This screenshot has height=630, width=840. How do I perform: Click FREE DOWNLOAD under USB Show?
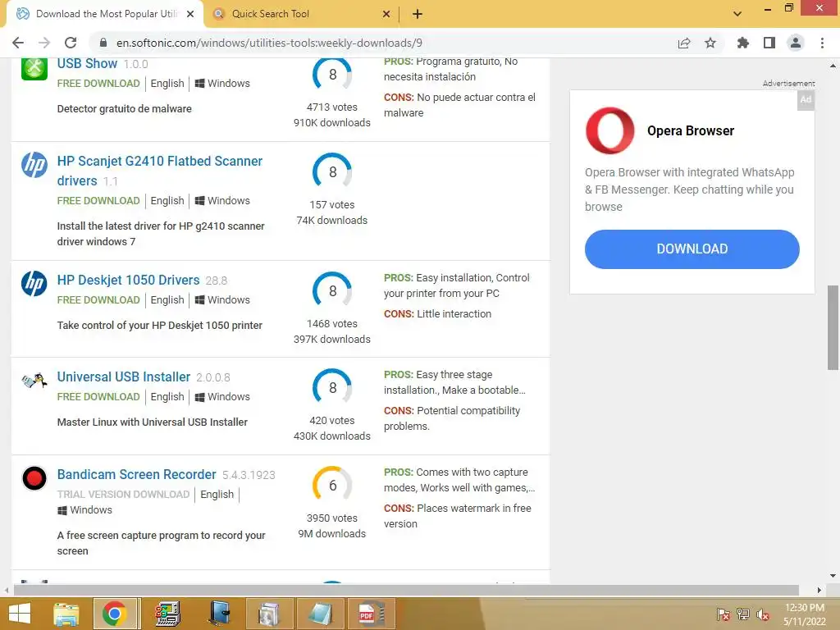point(98,84)
